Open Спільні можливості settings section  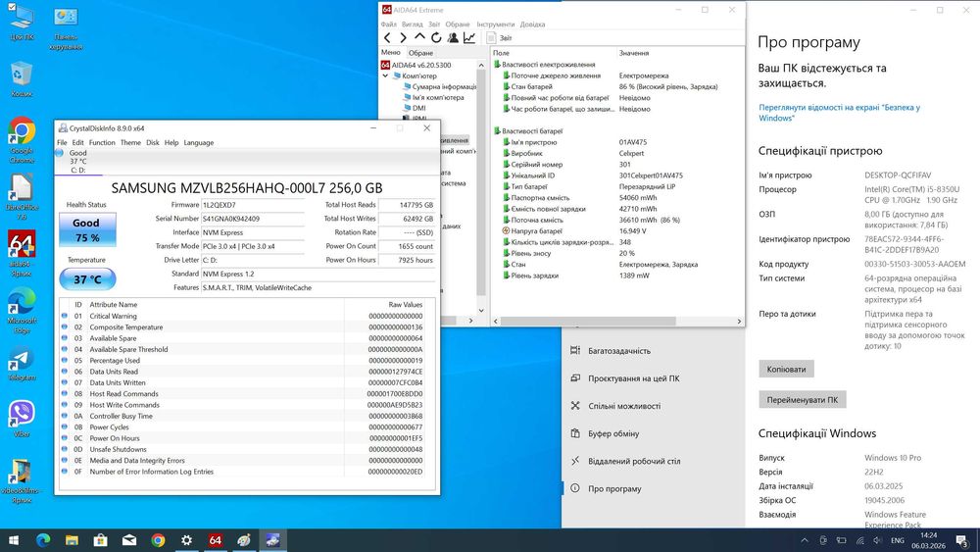point(653,406)
